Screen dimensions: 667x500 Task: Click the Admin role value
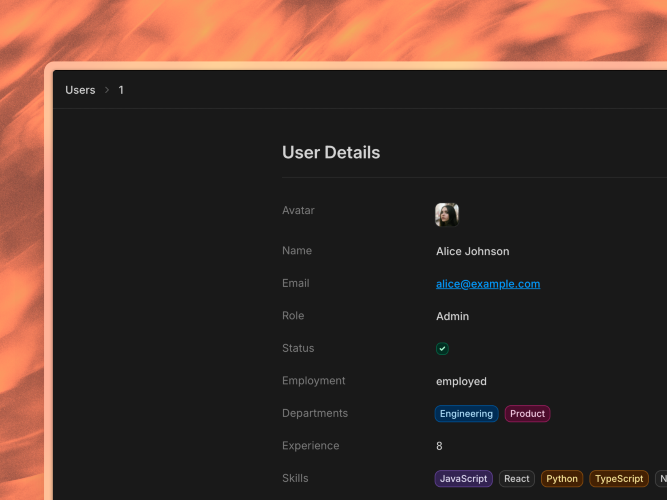point(452,316)
